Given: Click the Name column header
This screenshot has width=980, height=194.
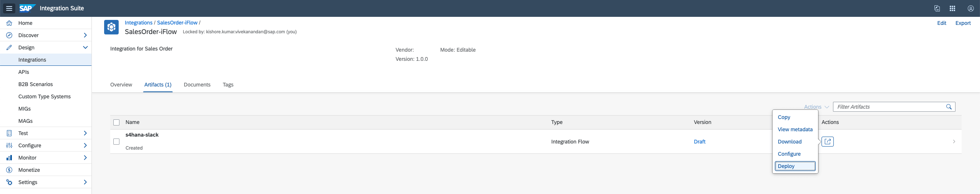Looking at the screenshot, I should [x=132, y=122].
